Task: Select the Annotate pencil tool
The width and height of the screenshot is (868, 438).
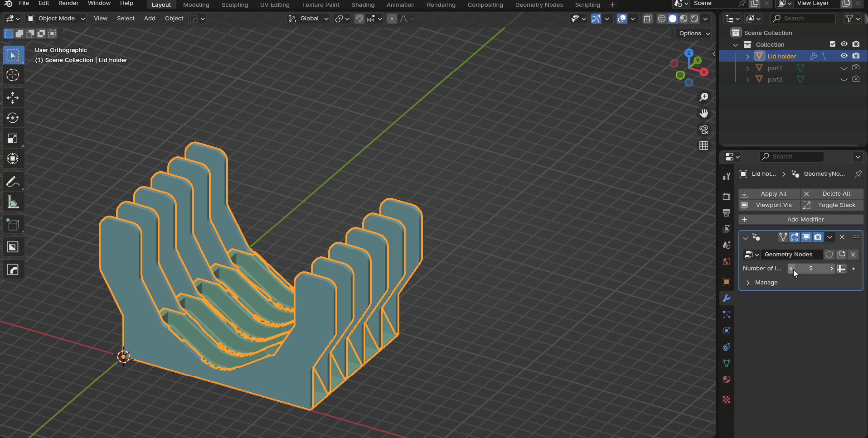Action: tap(13, 182)
